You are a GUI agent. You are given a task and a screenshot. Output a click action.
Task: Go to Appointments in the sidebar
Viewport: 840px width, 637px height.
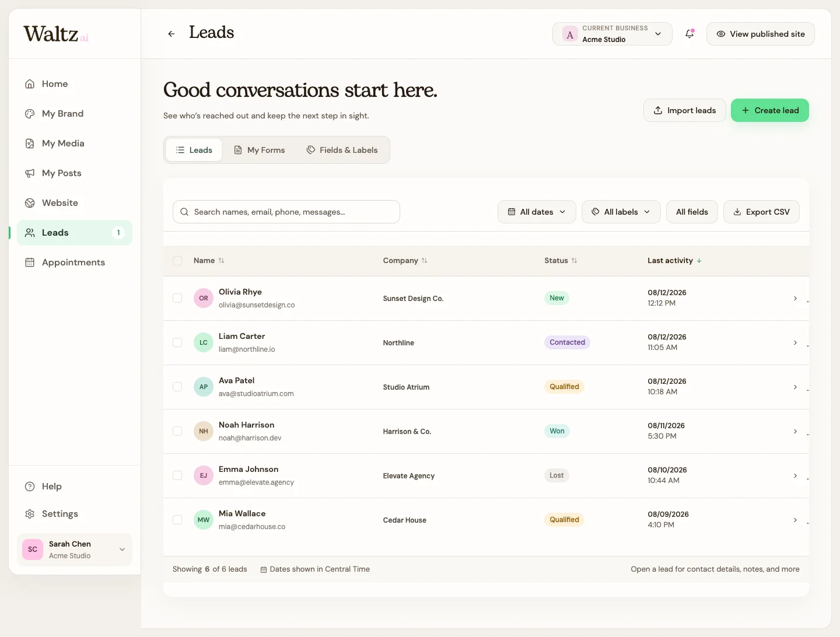click(x=75, y=262)
